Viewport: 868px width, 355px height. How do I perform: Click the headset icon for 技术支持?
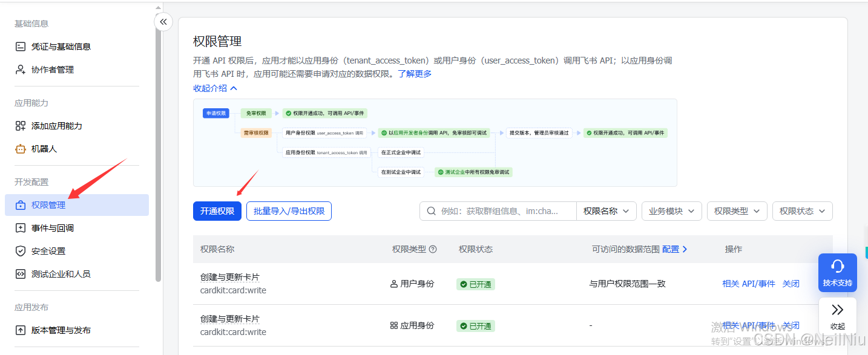[838, 266]
